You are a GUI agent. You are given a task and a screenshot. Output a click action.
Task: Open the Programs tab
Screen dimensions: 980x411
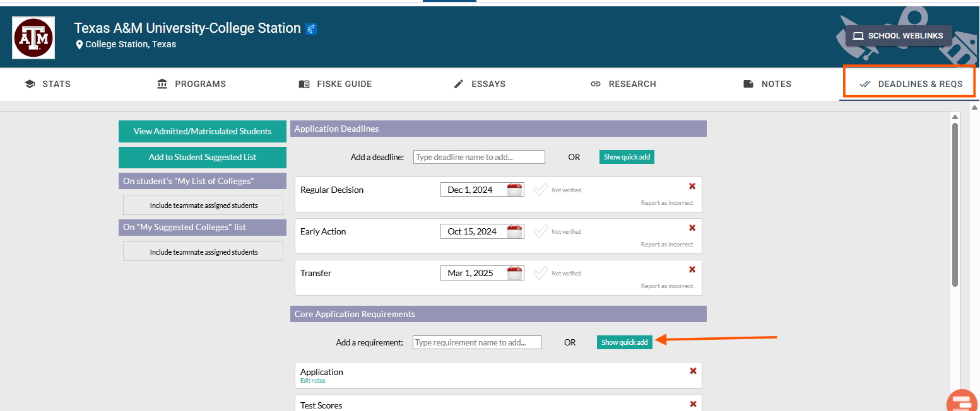point(191,84)
